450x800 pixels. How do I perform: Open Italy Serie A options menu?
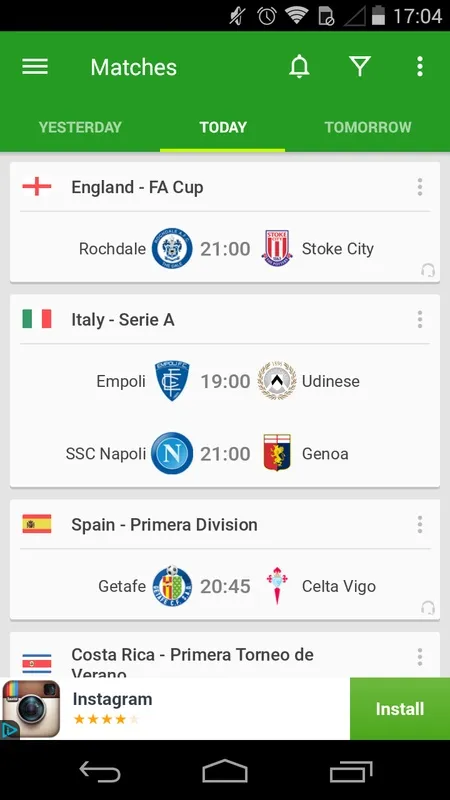coord(419,320)
